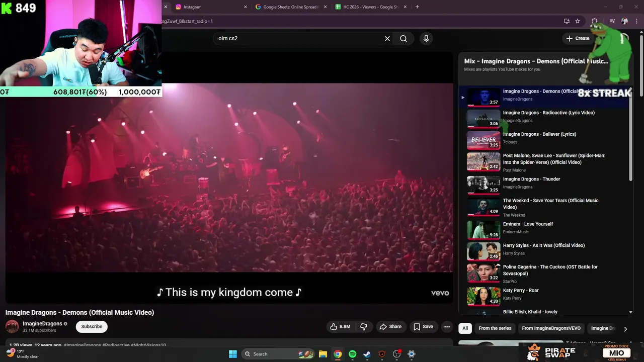Play Polina Gagarina - The Cuckoo
Screen dimensions: 644x362
pos(550,270)
